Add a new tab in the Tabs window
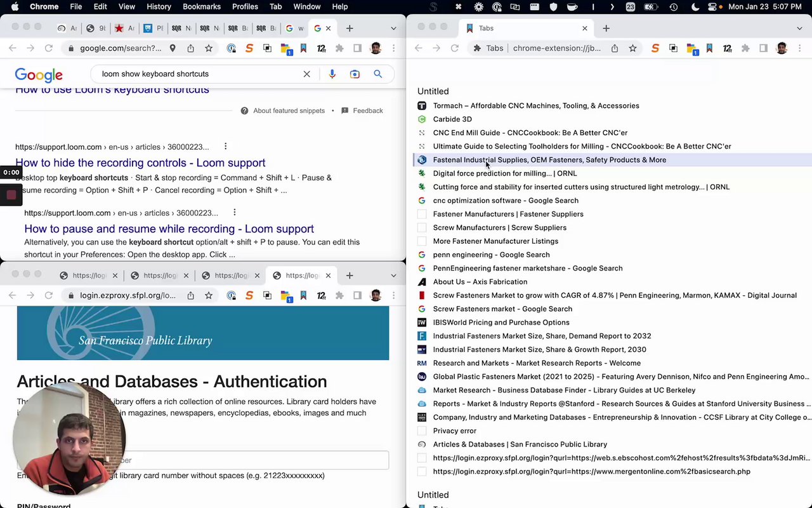The image size is (812, 508). tap(606, 28)
